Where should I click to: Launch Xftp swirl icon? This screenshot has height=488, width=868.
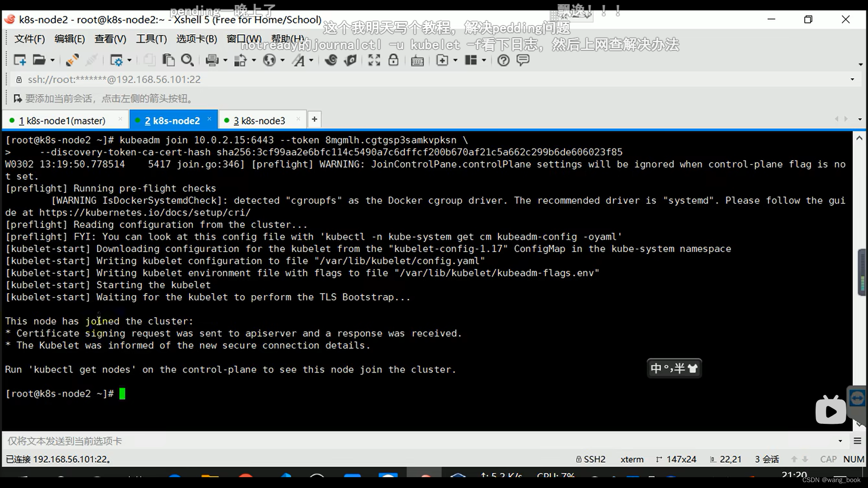(x=331, y=60)
